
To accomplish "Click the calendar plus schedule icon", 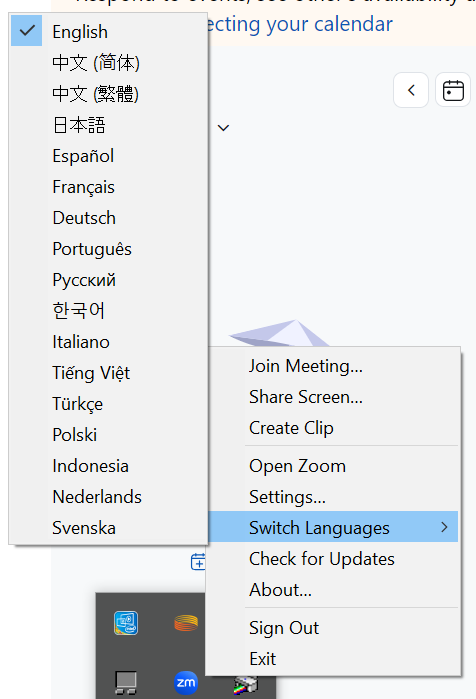I will coord(198,562).
